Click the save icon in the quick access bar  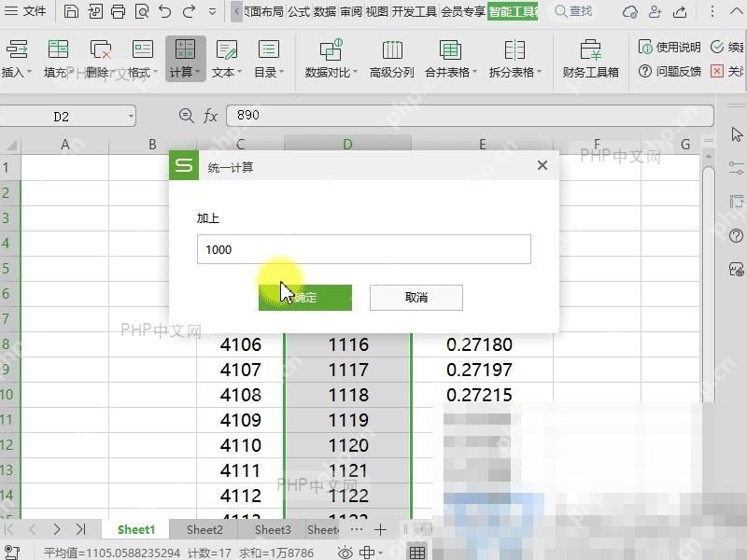tap(71, 11)
